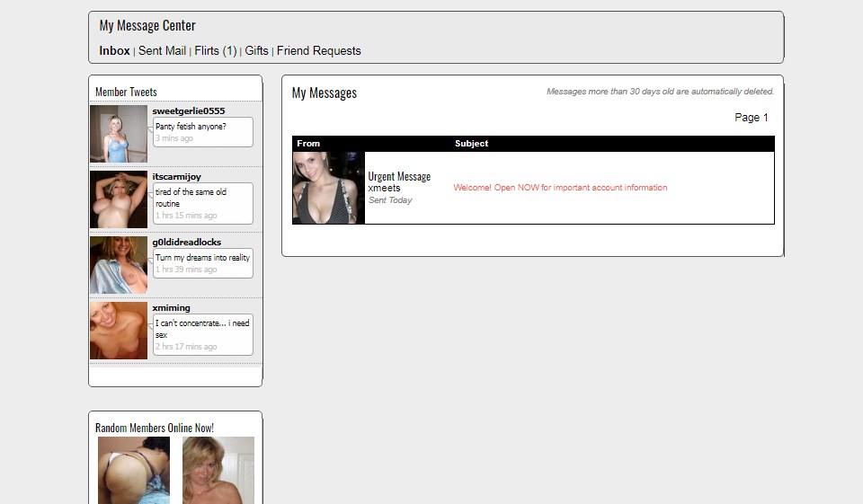This screenshot has height=504, width=863.
Task: Click the "Turn my dreams into reality" tweet
Action: [x=202, y=258]
